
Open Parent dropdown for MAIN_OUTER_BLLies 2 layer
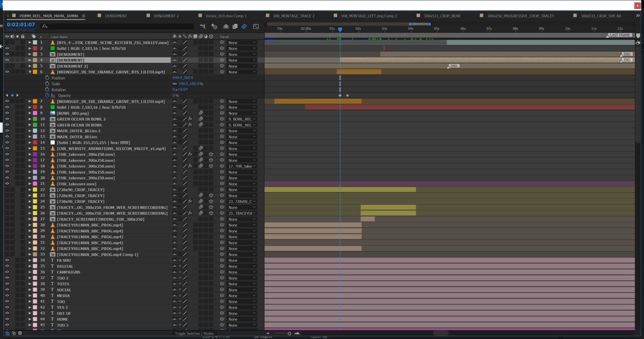click(242, 131)
